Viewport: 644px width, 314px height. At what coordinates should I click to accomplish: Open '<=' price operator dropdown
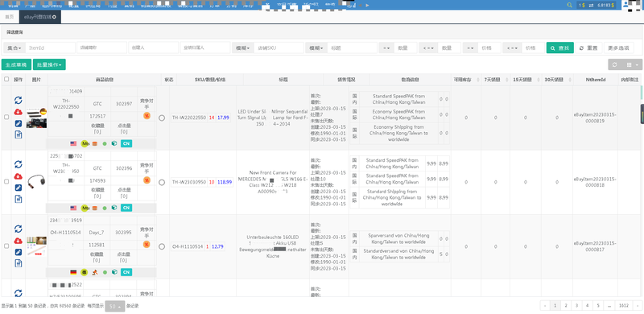[512, 48]
